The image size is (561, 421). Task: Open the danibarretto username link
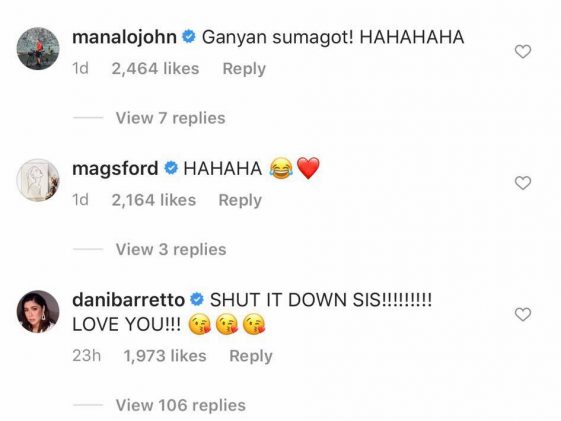coord(128,300)
